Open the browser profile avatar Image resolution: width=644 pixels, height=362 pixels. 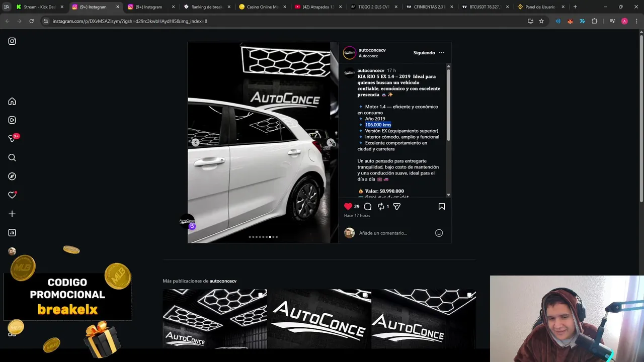pos(624,21)
